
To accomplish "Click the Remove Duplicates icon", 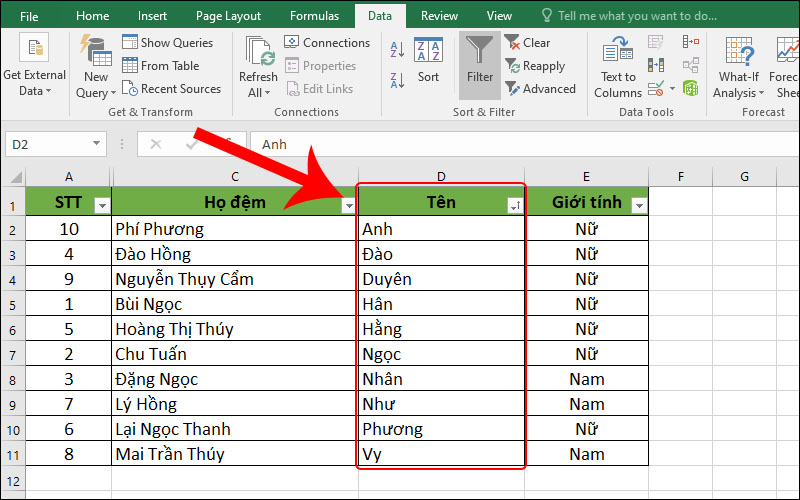I will click(656, 65).
